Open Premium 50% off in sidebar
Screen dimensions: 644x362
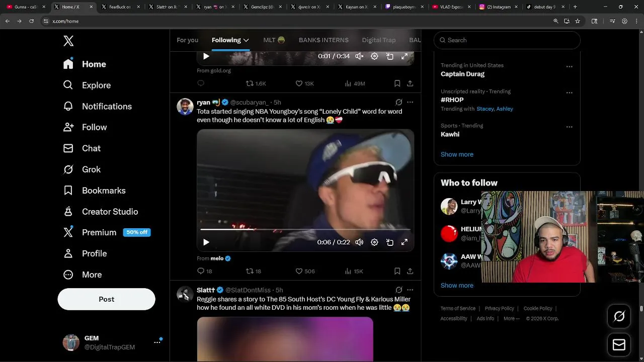[107, 233]
